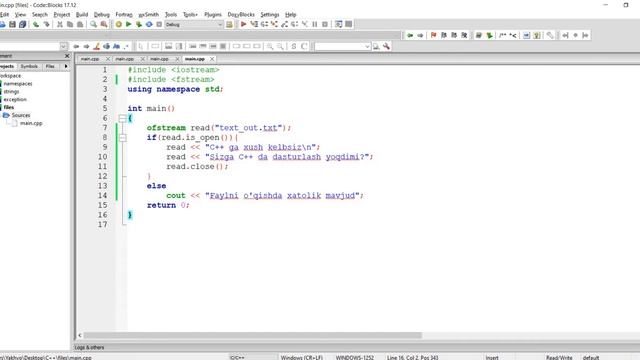This screenshot has height=360, width=640.
Task: Open Replace with the red magnifier icon
Action: [104, 24]
